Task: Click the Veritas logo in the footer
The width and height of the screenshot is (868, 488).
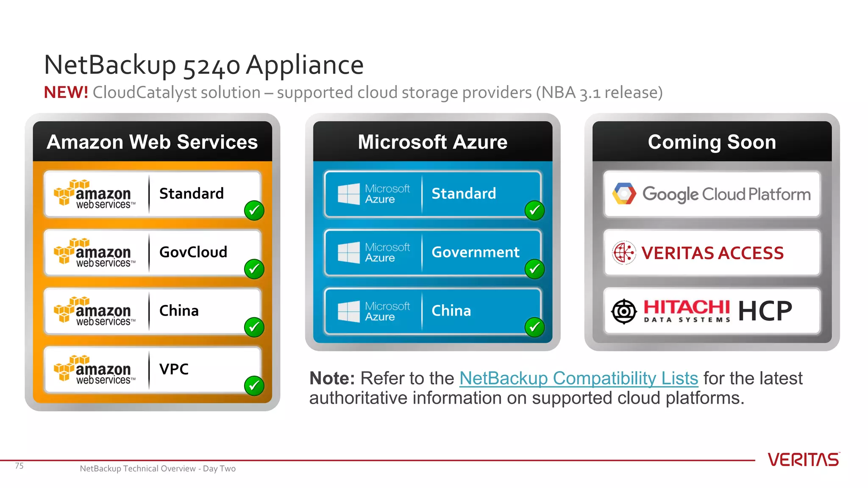Action: [x=804, y=460]
